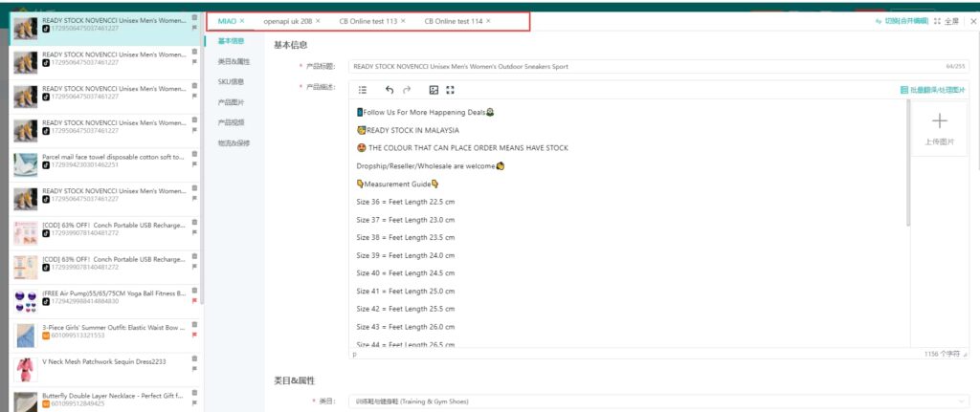Select Butterfly Double Layer Necklace product thumbnail
980x412 pixels.
[x=26, y=401]
